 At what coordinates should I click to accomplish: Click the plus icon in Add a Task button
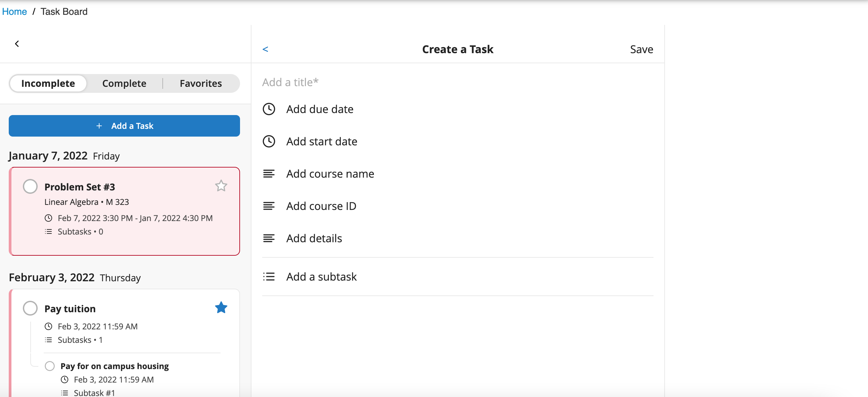pos(99,126)
